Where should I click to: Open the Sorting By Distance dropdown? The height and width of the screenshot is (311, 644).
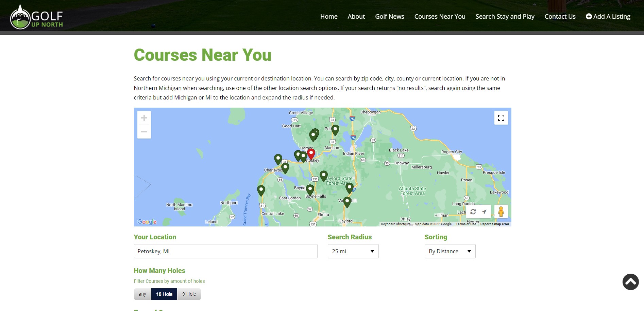pos(450,251)
